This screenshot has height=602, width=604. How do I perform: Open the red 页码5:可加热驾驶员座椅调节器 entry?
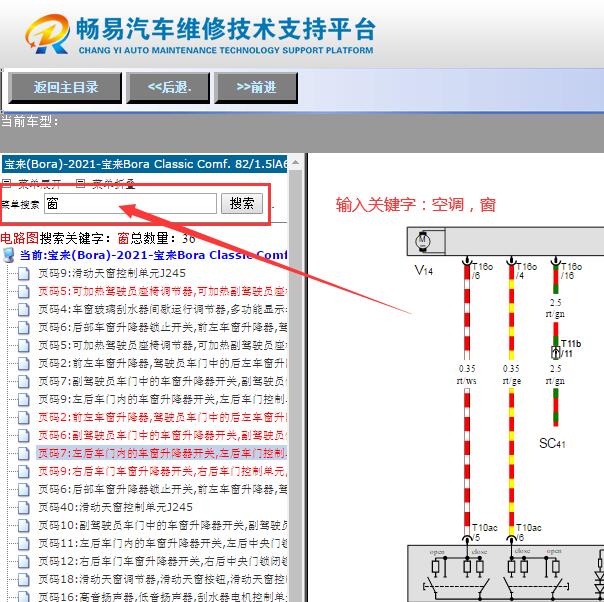163,292
